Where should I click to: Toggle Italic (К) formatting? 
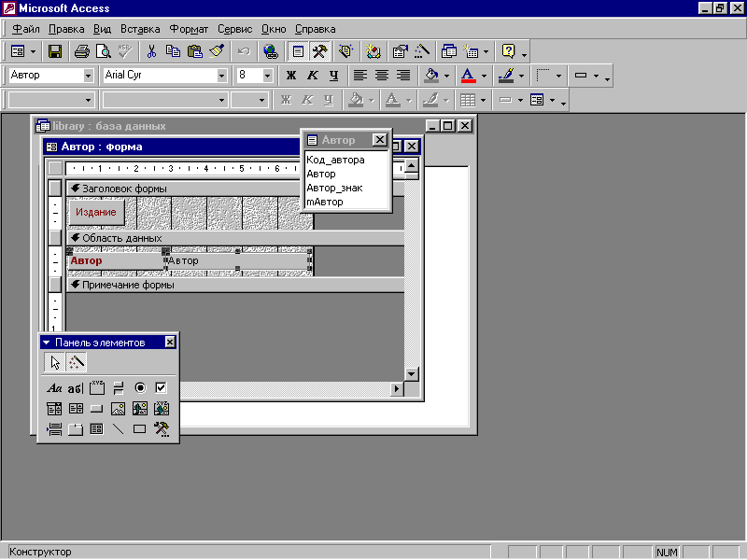(x=313, y=76)
